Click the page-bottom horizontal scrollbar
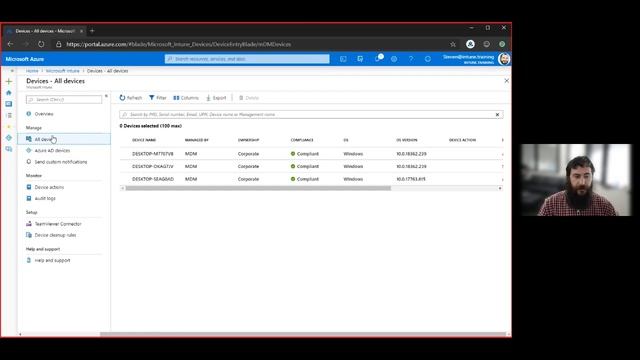Viewport: 640px width, 360px height. (x=303, y=334)
